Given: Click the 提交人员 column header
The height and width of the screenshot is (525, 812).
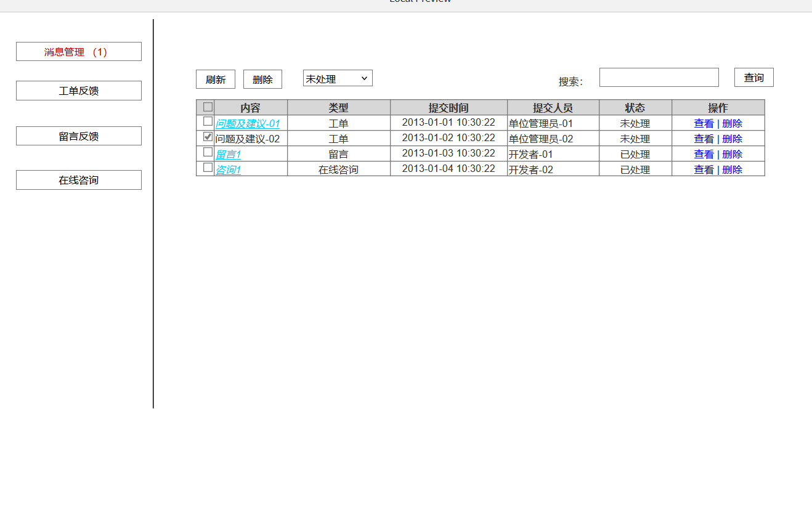Looking at the screenshot, I should [553, 108].
